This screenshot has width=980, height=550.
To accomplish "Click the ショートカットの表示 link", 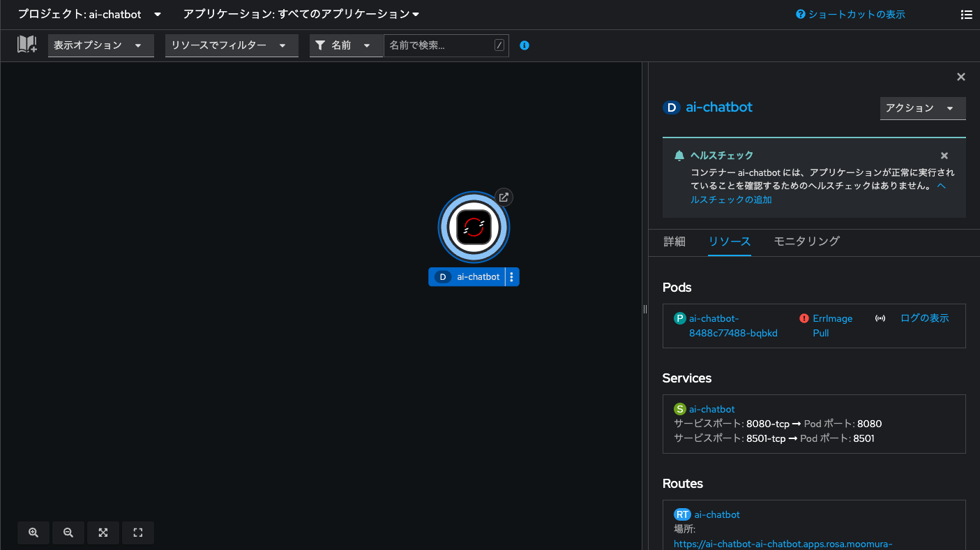I will click(x=857, y=14).
